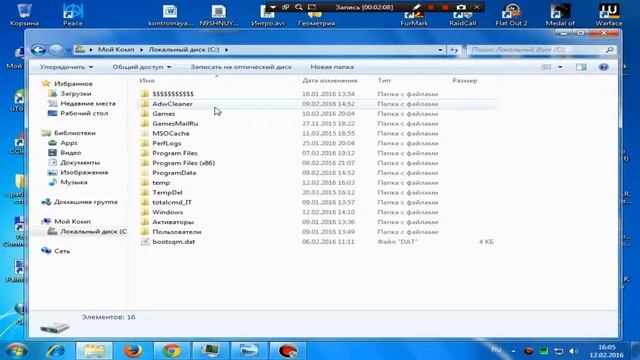Sort by the Тип column header

pyautogui.click(x=384, y=80)
